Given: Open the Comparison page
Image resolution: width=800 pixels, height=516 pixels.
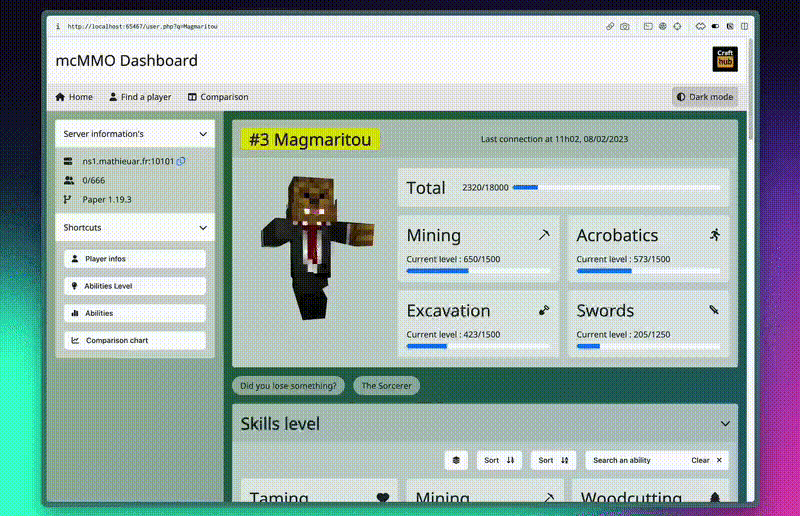Looking at the screenshot, I should (218, 96).
